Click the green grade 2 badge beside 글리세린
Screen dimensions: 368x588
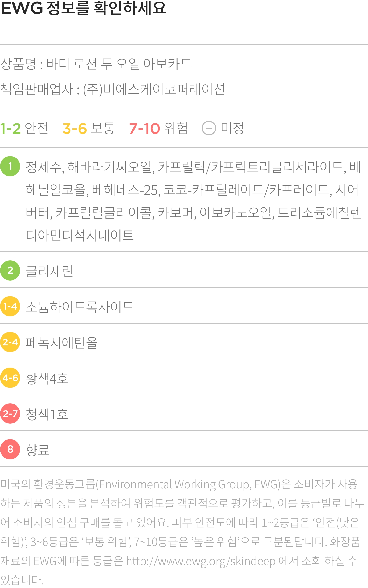tap(10, 270)
